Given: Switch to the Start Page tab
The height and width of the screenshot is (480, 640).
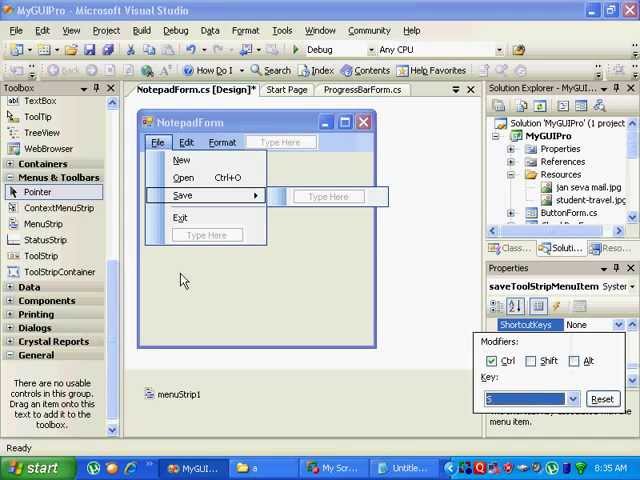Looking at the screenshot, I should pos(287,90).
